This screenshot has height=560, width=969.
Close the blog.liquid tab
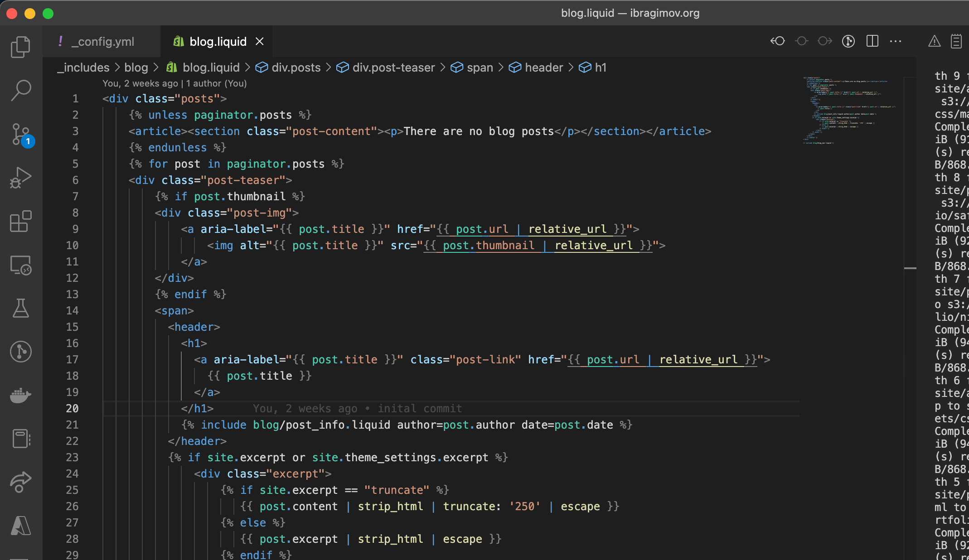260,42
